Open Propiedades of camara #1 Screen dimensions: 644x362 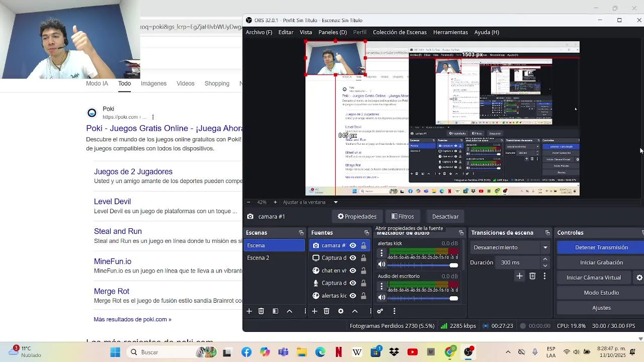coord(357,217)
